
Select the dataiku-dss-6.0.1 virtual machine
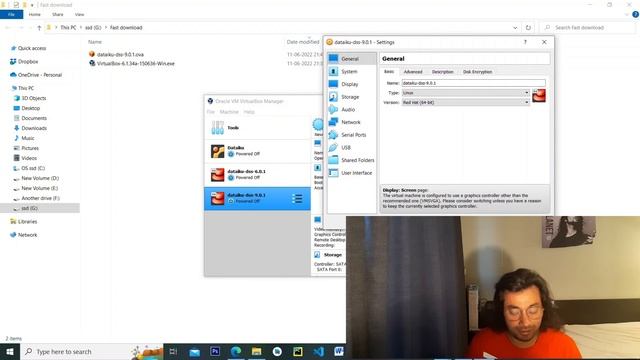tap(257, 175)
